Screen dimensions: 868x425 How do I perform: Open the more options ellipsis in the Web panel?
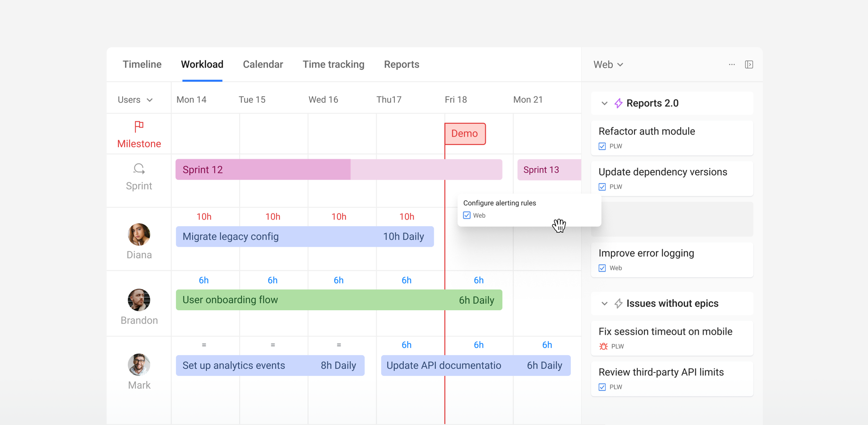tap(732, 64)
